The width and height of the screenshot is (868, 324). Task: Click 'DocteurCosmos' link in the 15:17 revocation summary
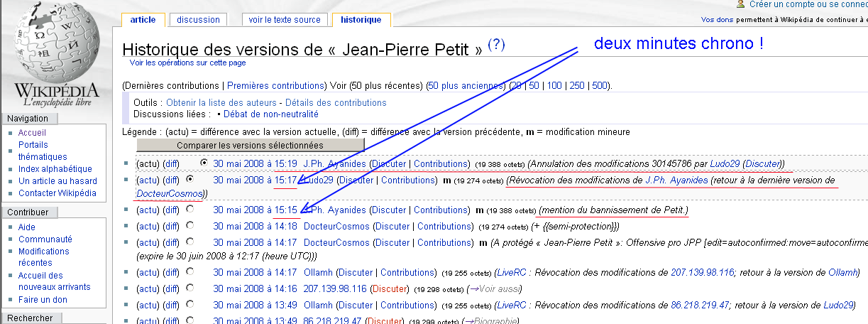tap(169, 193)
